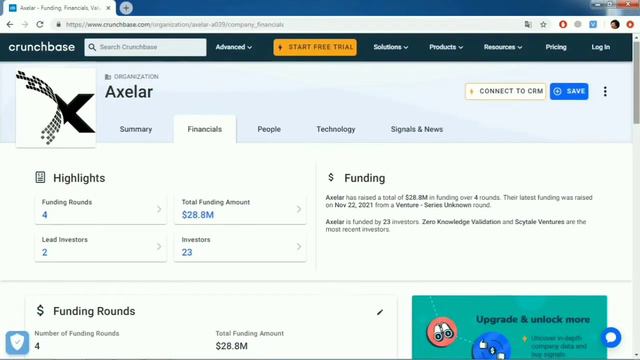Click the Investors value 23

[187, 252]
